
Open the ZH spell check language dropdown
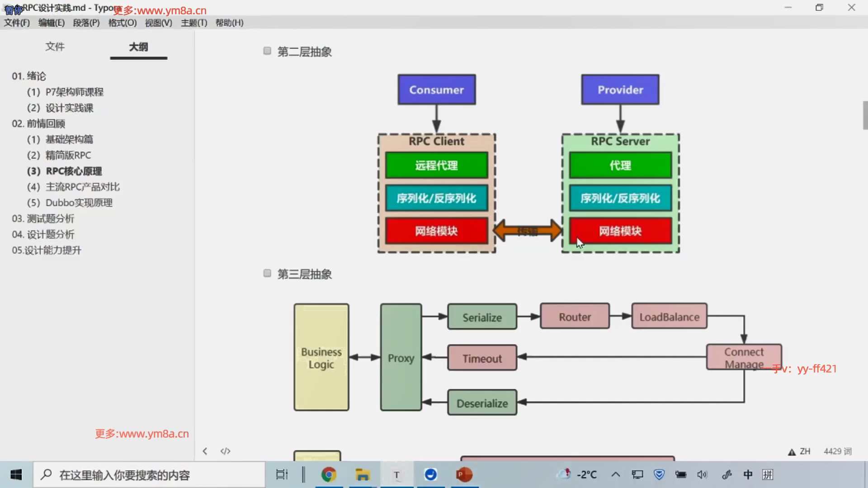[805, 451]
